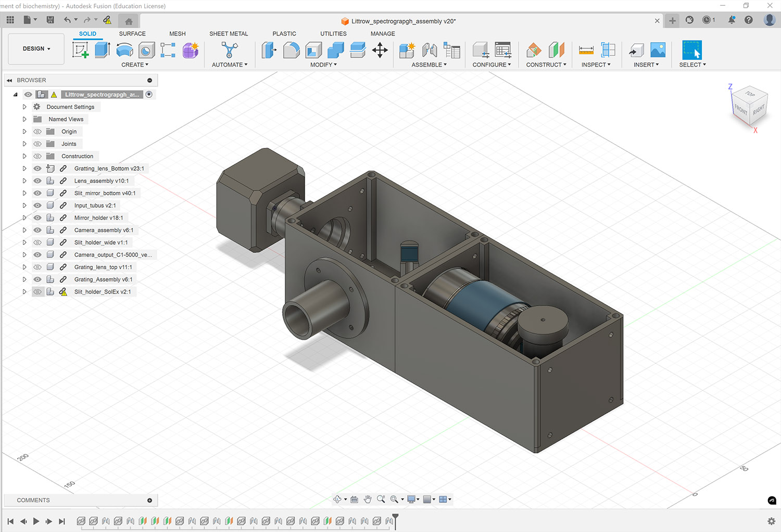The height and width of the screenshot is (532, 781).
Task: Show the Grating_lens_top v11:1 component
Action: (x=37, y=267)
